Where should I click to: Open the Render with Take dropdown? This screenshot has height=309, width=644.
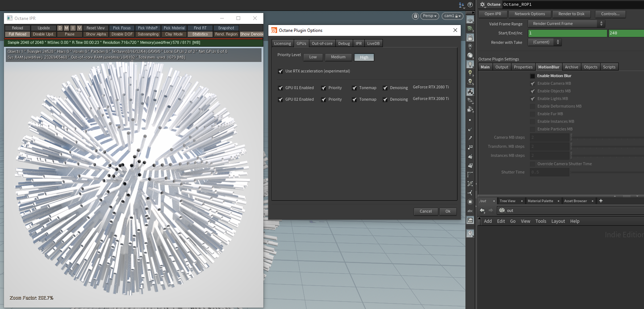544,42
